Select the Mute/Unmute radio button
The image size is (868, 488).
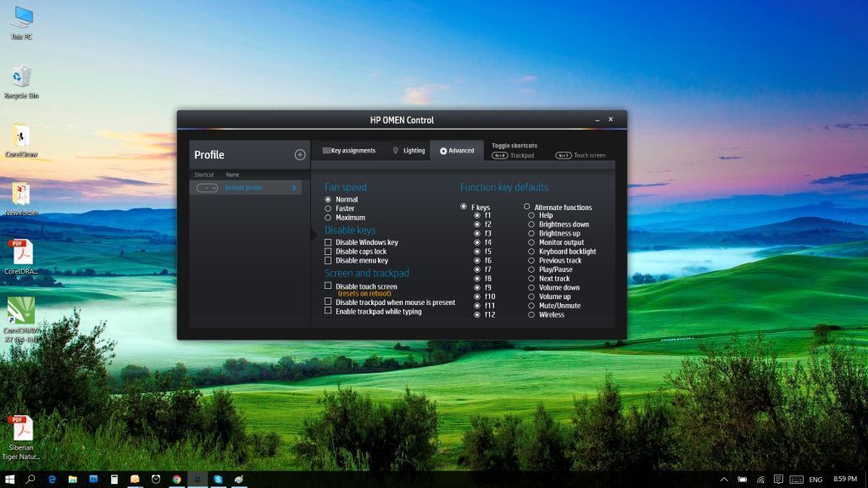tap(531, 306)
